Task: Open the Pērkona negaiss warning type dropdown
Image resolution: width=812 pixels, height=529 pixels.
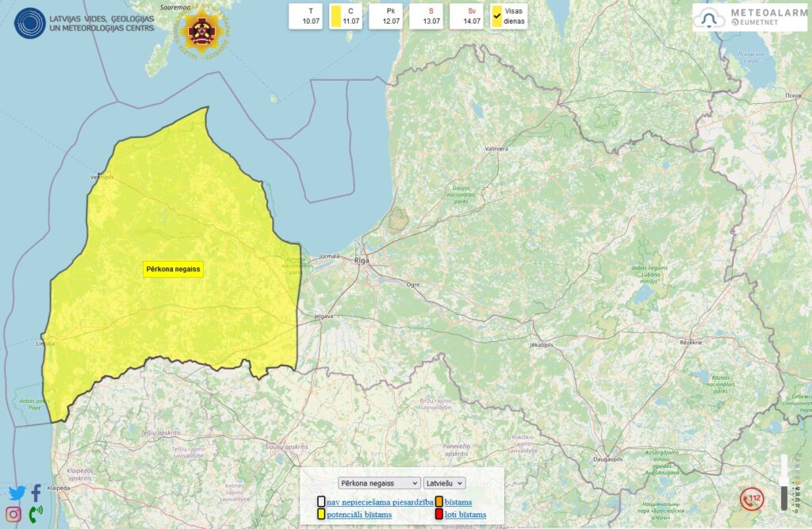Action: [379, 482]
